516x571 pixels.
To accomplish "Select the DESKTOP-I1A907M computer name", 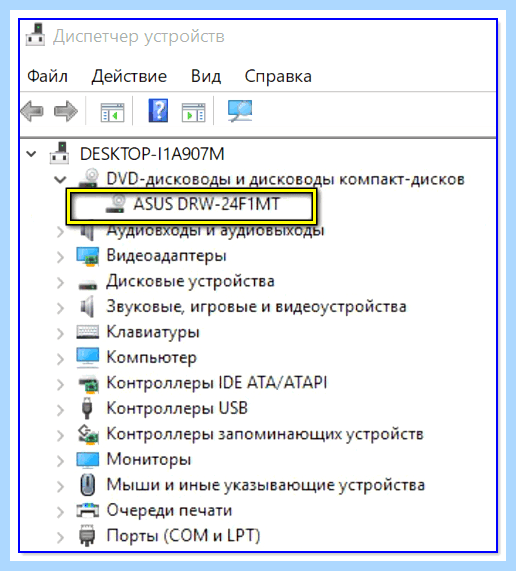I will tap(152, 154).
